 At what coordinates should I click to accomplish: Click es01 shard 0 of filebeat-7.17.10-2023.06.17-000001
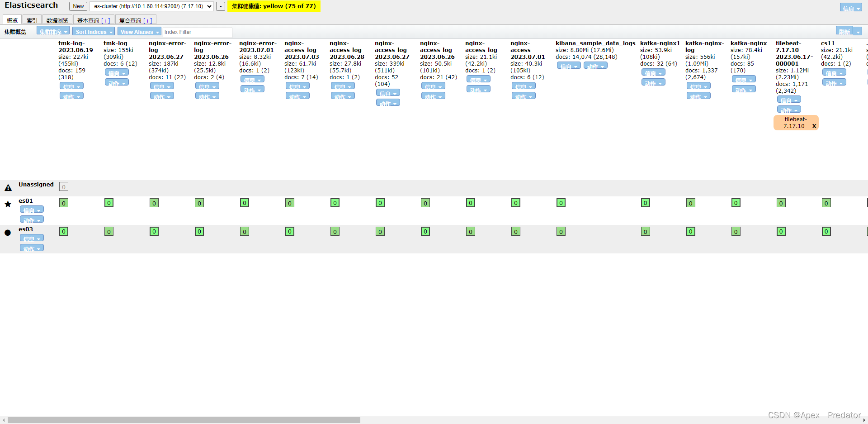coord(781,203)
